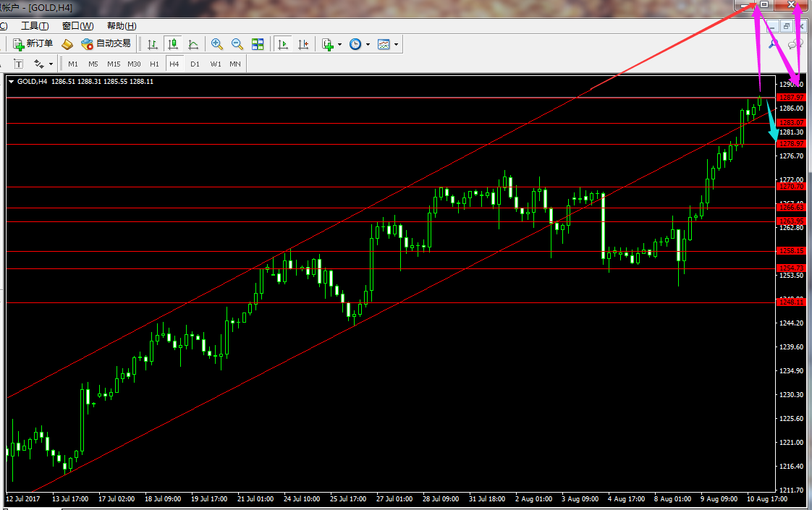Switch to M5 timeframe

[x=93, y=64]
